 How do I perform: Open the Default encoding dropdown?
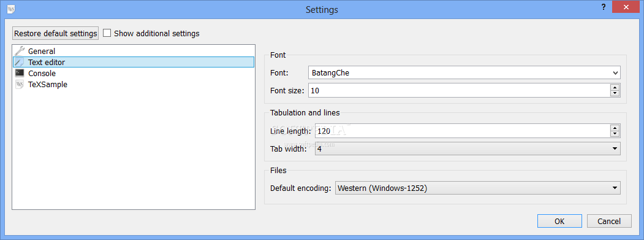point(478,188)
